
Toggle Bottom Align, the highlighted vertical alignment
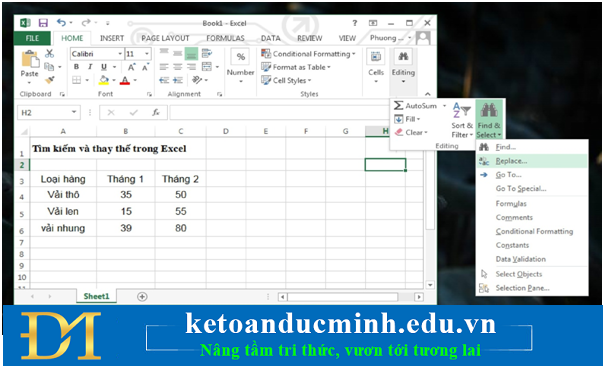191,54
